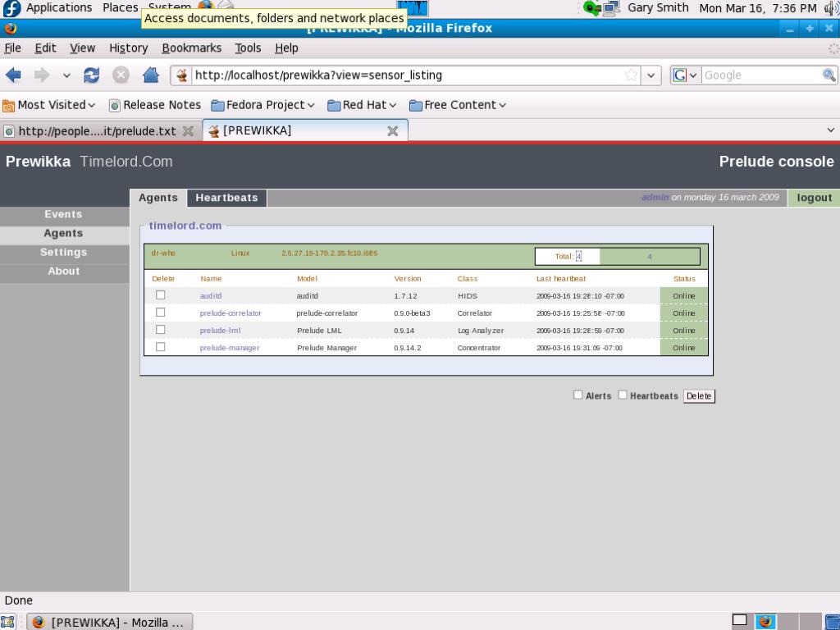840x630 pixels.
Task: Go to the browser Home page
Action: click(151, 75)
